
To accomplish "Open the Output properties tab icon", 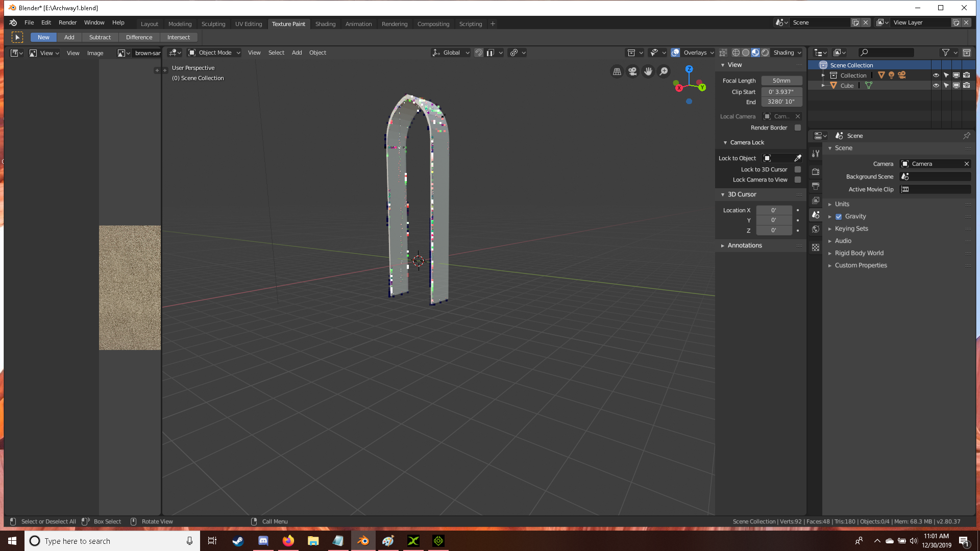I will pos(816,186).
